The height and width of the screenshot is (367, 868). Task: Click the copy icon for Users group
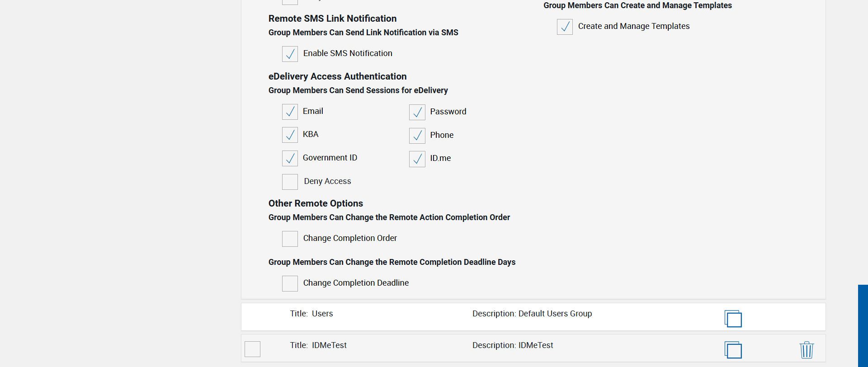(733, 319)
